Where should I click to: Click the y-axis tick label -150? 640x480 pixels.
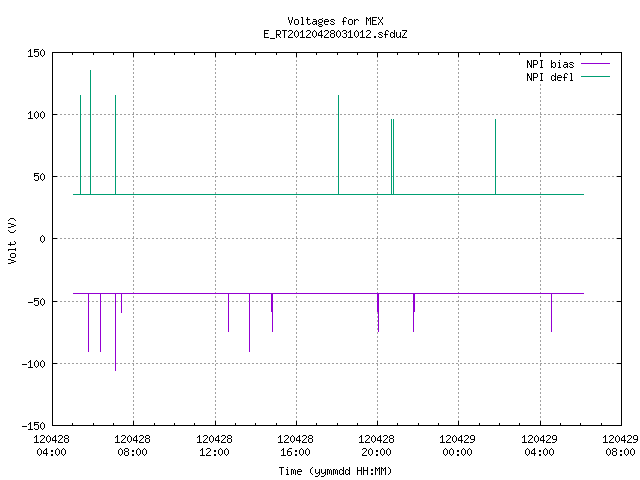[33, 426]
